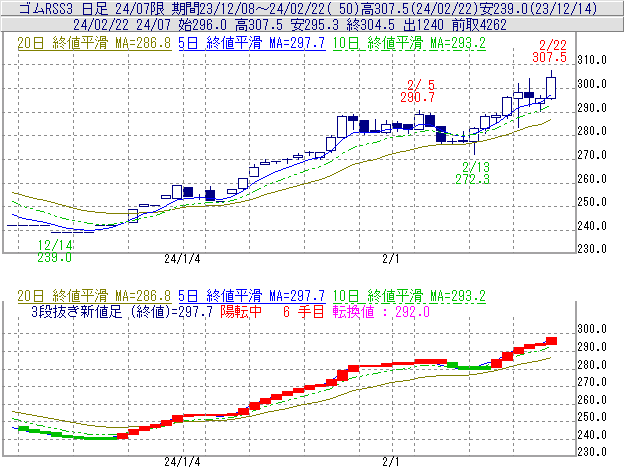
Task: Click the 20日 終値平滑 legend in lower chart
Action: [x=94, y=296]
